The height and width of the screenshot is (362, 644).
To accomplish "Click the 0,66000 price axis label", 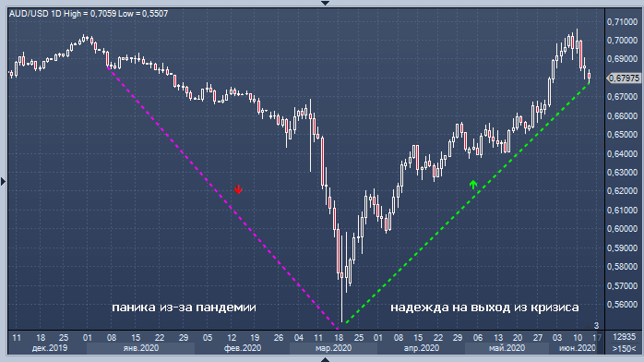I will pos(622,115).
